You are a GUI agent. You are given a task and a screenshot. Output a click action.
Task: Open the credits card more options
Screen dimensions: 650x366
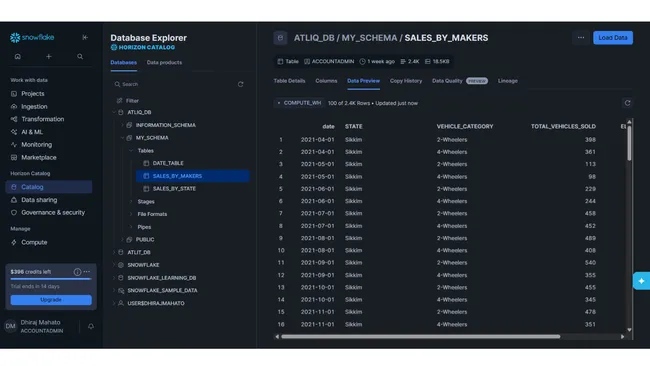(x=87, y=272)
